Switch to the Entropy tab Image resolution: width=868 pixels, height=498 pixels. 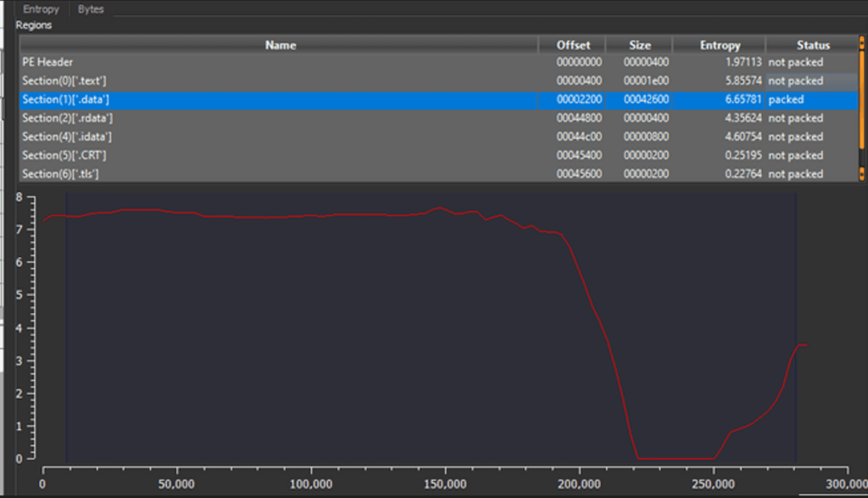(x=41, y=8)
